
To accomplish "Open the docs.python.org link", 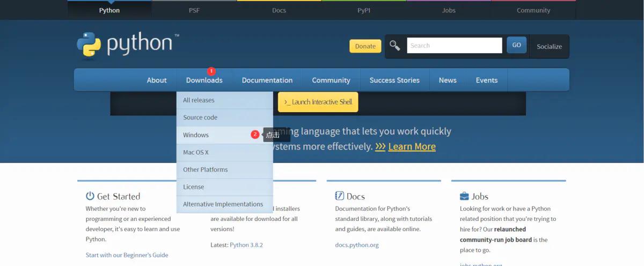I will pyautogui.click(x=357, y=245).
